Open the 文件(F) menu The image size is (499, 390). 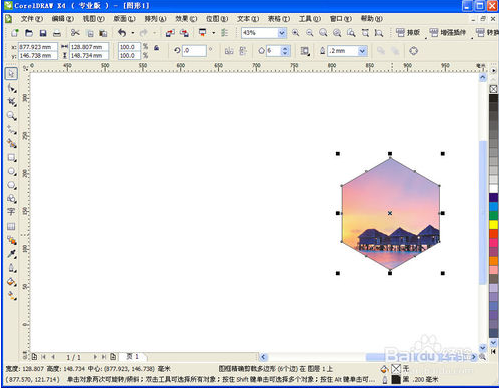[x=32, y=19]
